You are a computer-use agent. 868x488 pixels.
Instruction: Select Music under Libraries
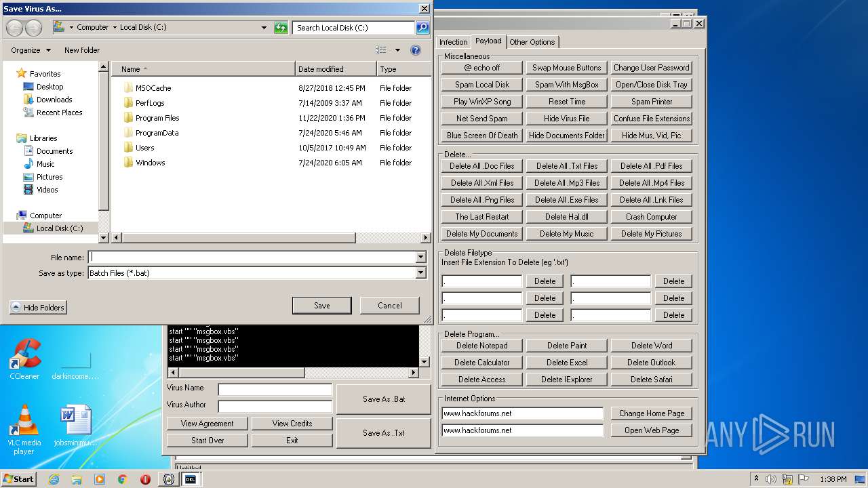click(45, 164)
